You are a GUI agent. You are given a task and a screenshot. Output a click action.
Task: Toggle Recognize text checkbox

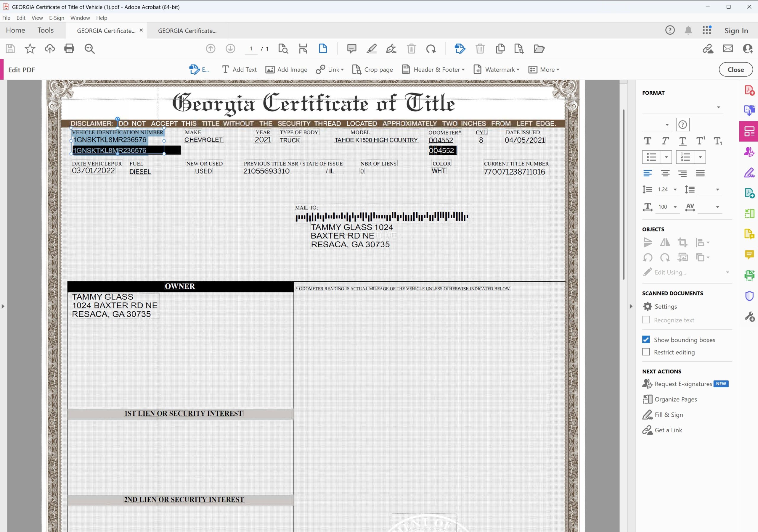pos(646,320)
